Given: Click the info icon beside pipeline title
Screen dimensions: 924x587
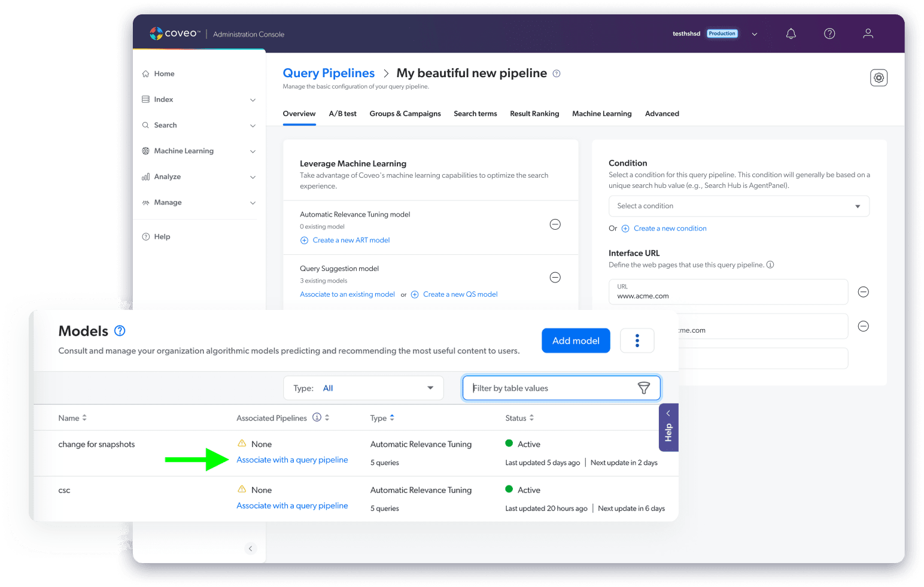Looking at the screenshot, I should click(557, 74).
